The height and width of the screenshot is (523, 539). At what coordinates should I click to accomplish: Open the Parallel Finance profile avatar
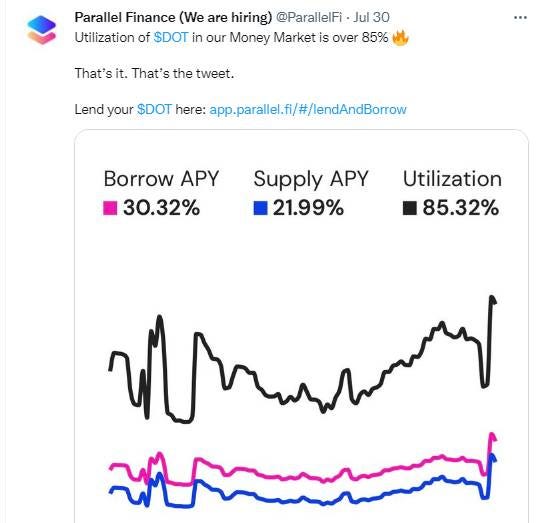pos(41,30)
